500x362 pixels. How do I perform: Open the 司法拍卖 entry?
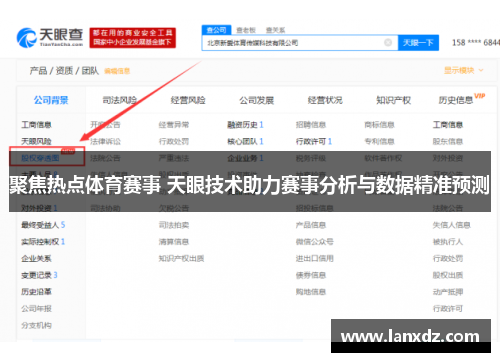[174, 225]
